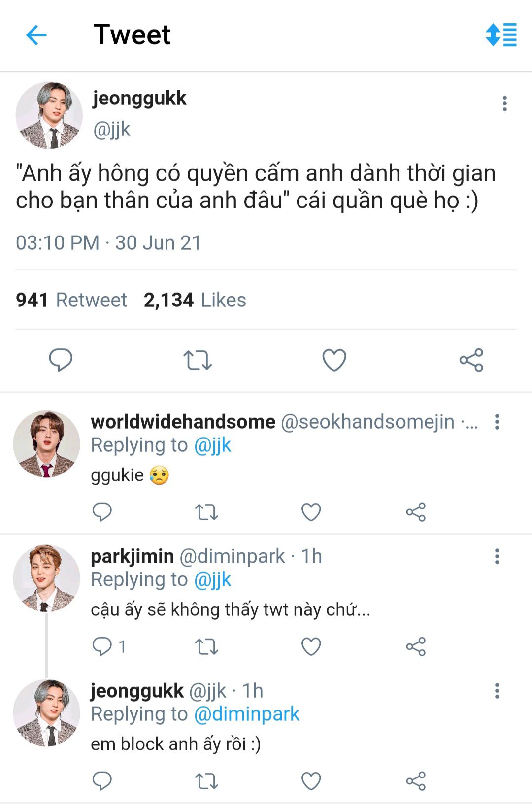
Task: Open more options on parkjimin's reply
Action: coord(497,556)
